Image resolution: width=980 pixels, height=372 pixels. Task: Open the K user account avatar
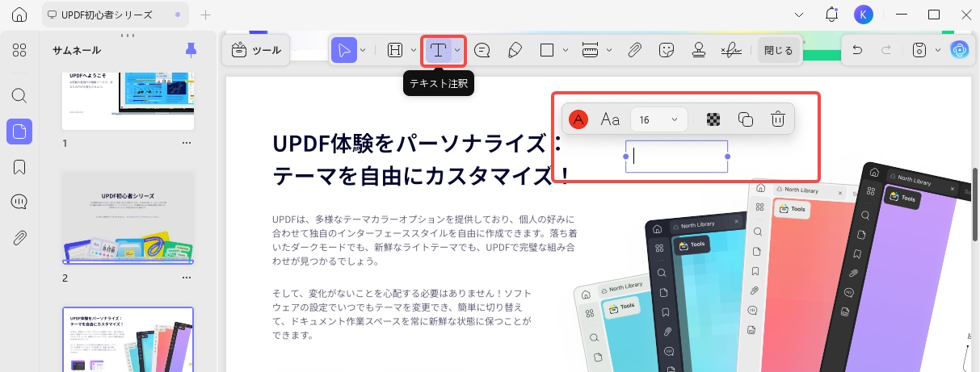pyautogui.click(x=864, y=15)
